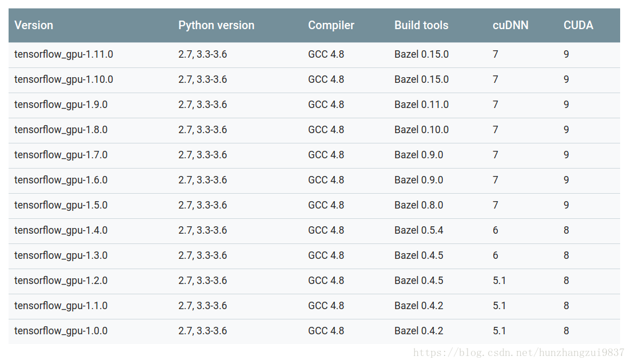Click the CUDA column header
This screenshot has height=364, width=631.
point(578,25)
